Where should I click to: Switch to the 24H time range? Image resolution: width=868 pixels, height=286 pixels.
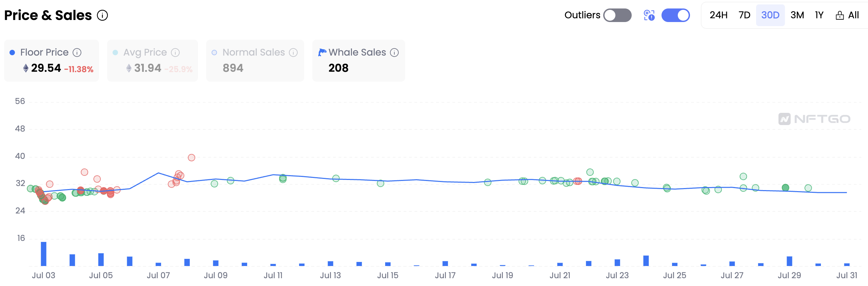pyautogui.click(x=718, y=15)
